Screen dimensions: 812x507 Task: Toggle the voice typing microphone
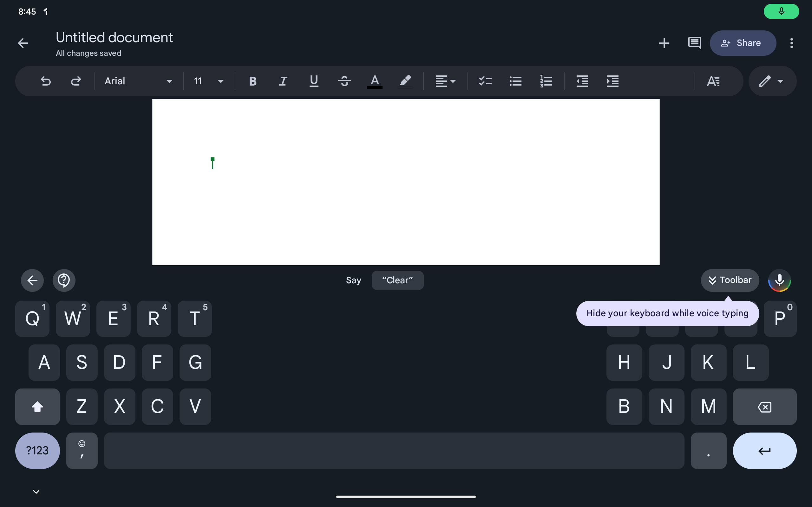(780, 280)
